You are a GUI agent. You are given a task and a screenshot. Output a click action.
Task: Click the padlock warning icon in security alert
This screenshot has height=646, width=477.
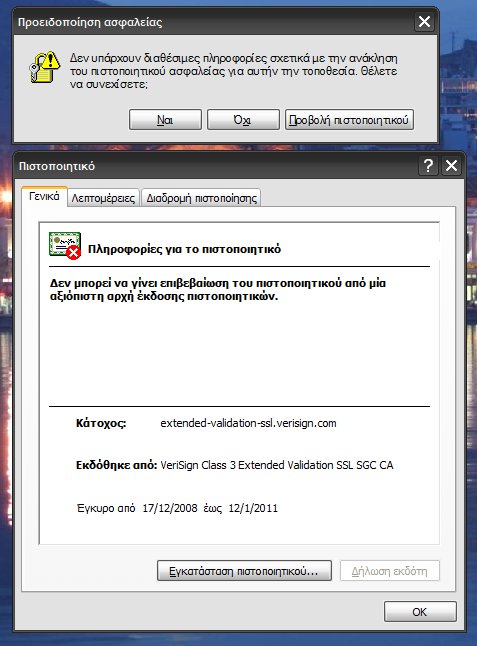click(x=44, y=67)
